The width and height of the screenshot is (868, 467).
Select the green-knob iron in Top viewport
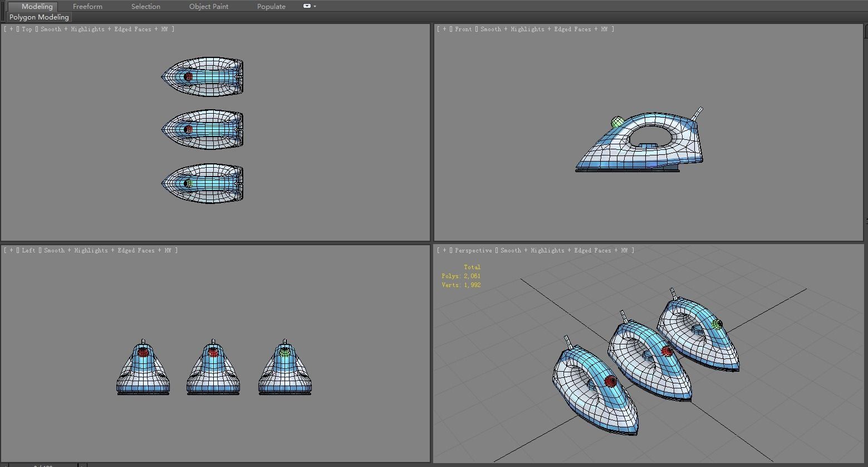coord(203,183)
